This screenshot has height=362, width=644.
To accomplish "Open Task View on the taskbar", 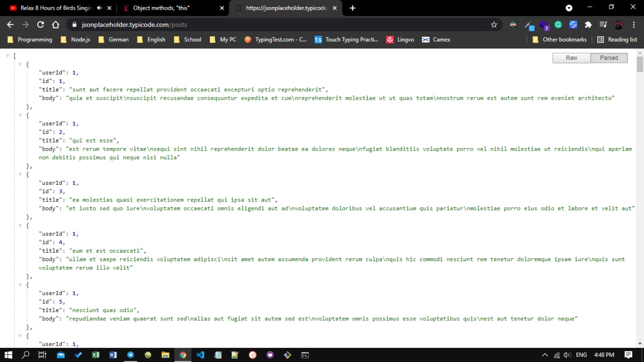I will [x=42, y=355].
